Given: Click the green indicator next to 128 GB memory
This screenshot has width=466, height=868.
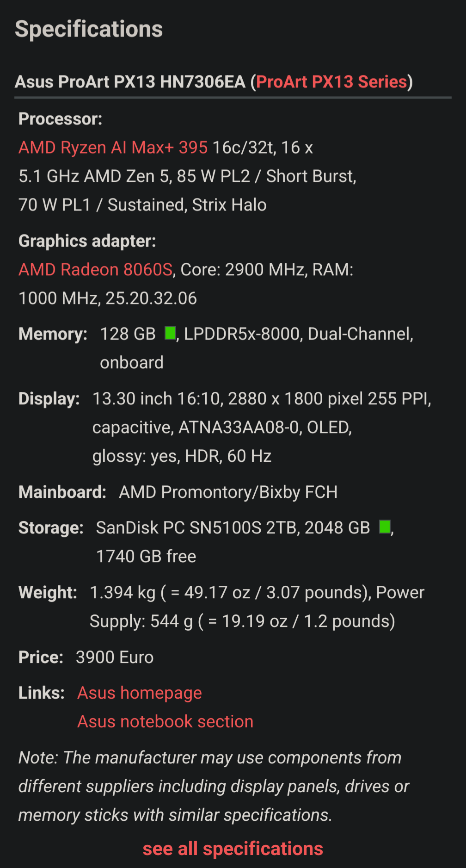Looking at the screenshot, I should click(x=170, y=333).
